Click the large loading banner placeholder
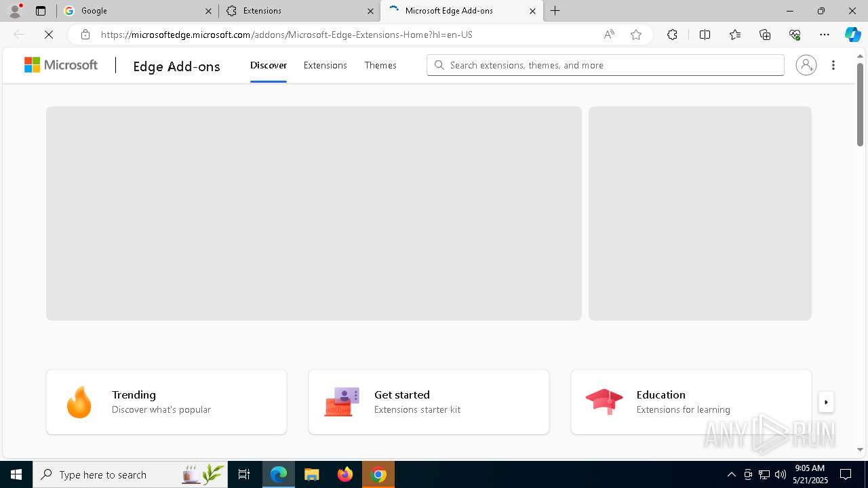The width and height of the screenshot is (868, 488). tap(314, 213)
